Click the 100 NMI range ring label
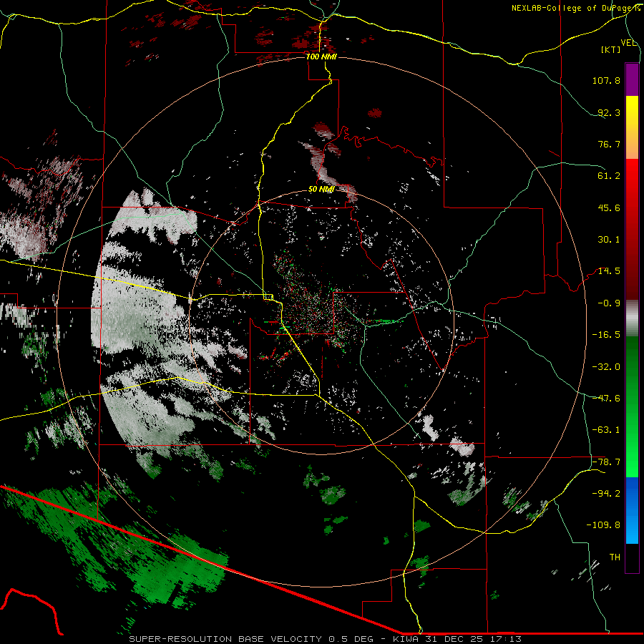Image resolution: width=644 pixels, height=644 pixels. click(321, 57)
